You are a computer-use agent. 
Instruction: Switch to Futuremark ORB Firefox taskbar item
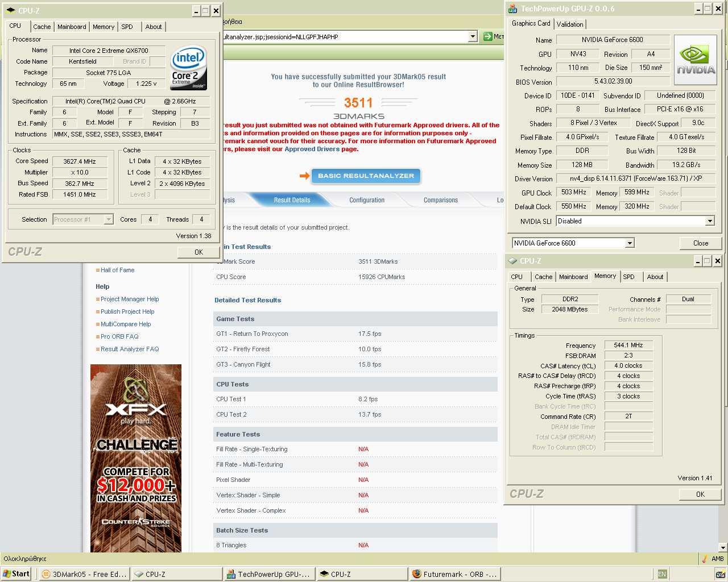455,574
